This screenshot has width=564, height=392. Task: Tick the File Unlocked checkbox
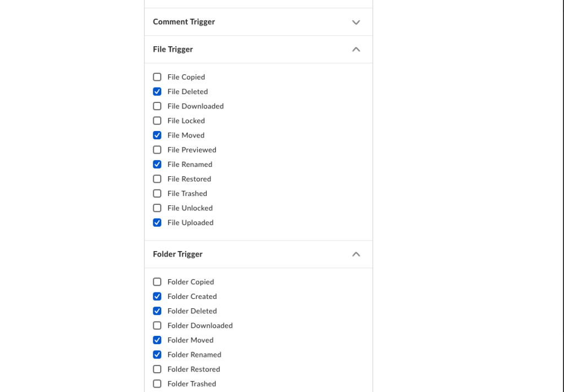click(x=158, y=208)
